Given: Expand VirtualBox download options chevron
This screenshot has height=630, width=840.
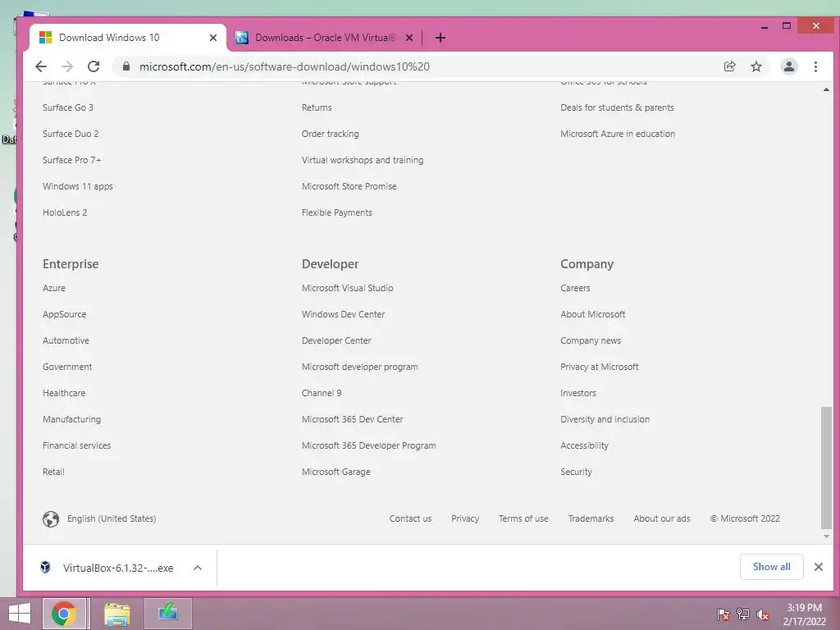Looking at the screenshot, I should (198, 568).
